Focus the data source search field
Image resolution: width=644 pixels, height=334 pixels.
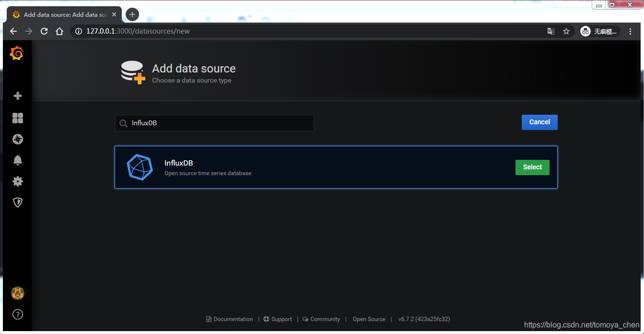point(214,123)
